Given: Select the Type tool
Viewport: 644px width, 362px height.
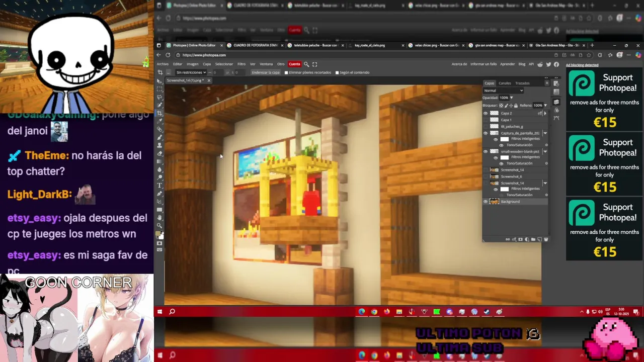Looking at the screenshot, I should tap(160, 186).
